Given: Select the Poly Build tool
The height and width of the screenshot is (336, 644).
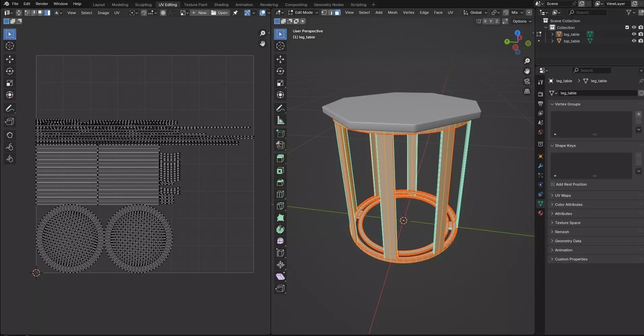Looking at the screenshot, I should tap(280, 218).
